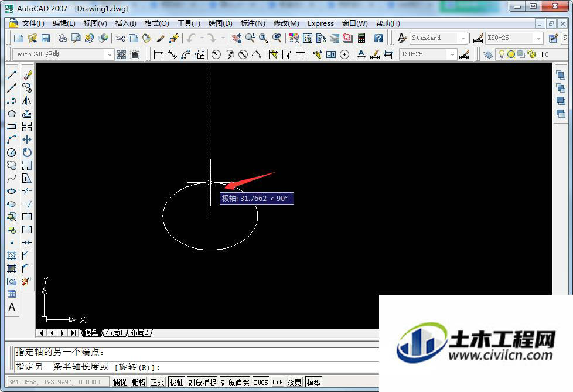Click the layer color square swatch
Viewport: 573px width, 392px height.
point(540,54)
